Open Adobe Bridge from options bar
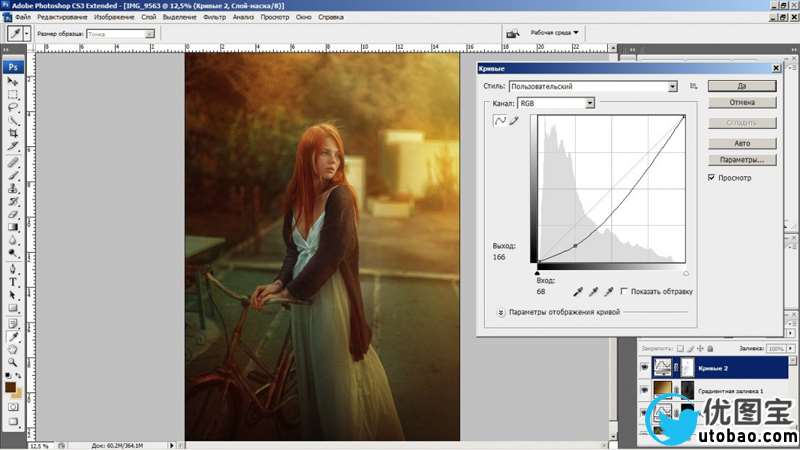Image resolution: width=800 pixels, height=450 pixels. pos(512,34)
